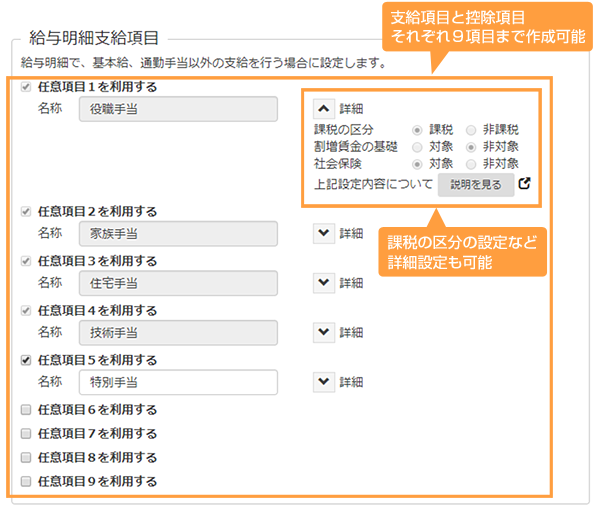
Task: Click the 住宅手当 name field
Action: coord(178,283)
